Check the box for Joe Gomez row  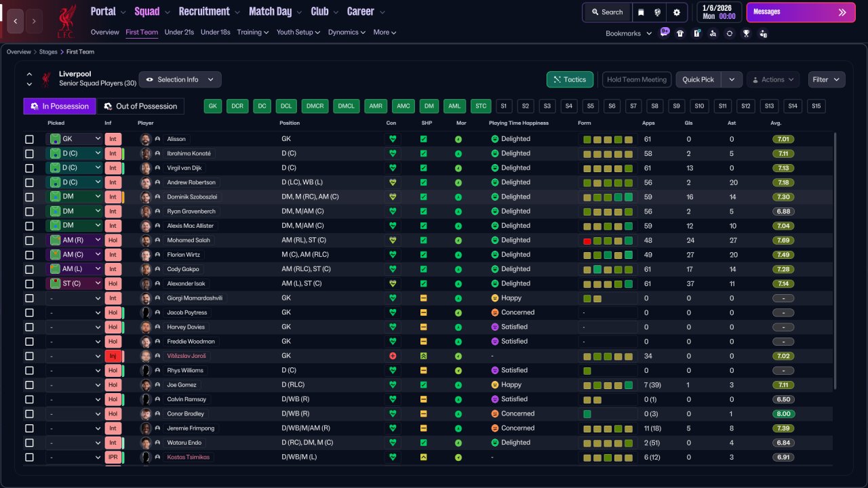(29, 385)
